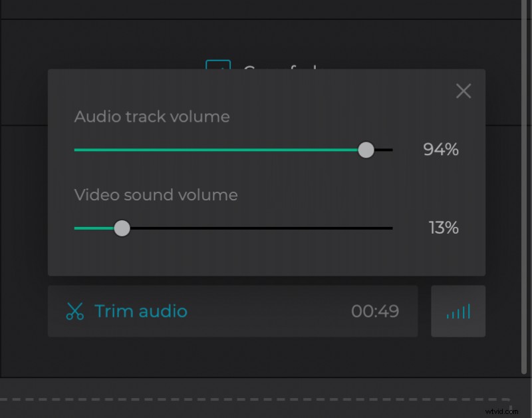This screenshot has height=418, width=532.
Task: Select the Trim audio text link
Action: (140, 311)
